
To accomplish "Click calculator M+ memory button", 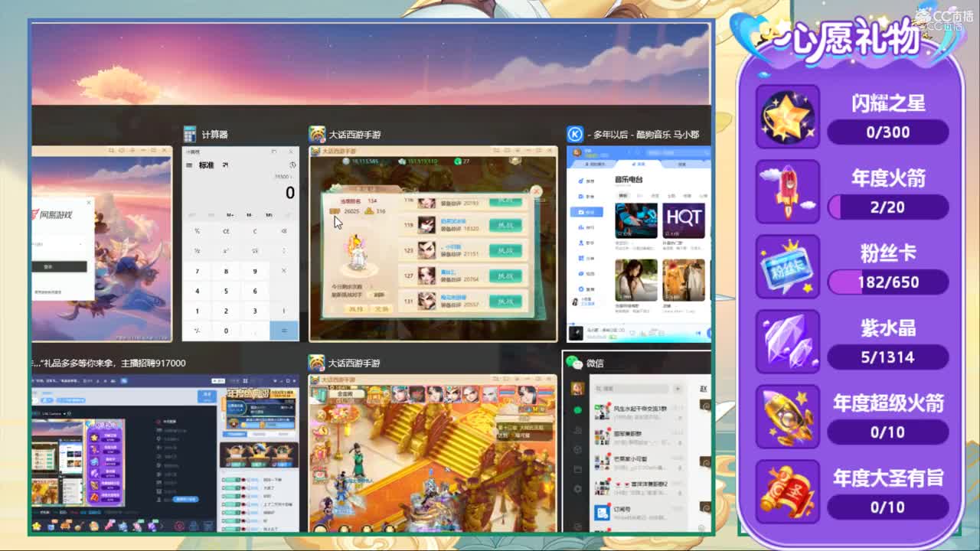I will coord(230,215).
